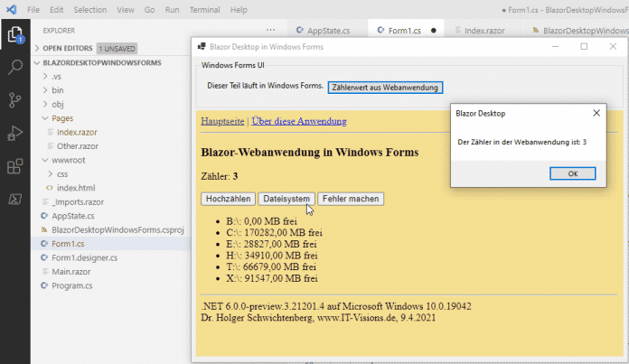Screen dimensions: 629x364
Task: Switch to the AppState.cs editor tab
Action: 327,31
